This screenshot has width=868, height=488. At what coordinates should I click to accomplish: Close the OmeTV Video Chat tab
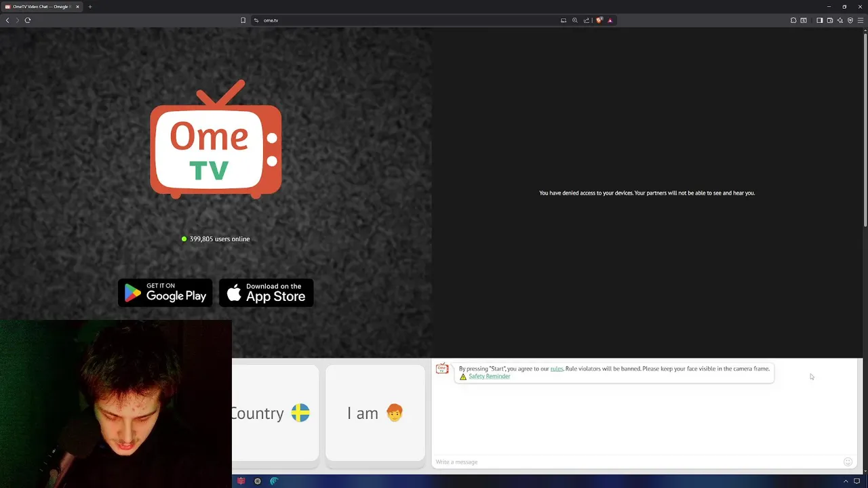77,7
